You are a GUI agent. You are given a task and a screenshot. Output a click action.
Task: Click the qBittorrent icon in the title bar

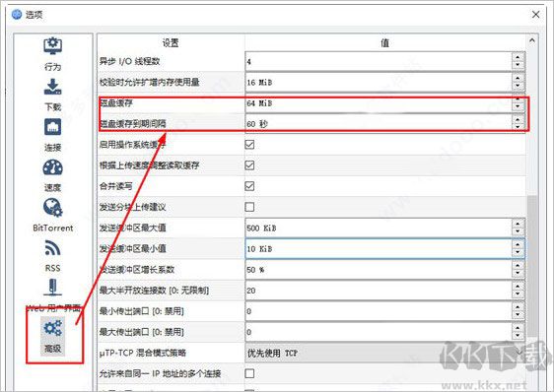point(17,15)
